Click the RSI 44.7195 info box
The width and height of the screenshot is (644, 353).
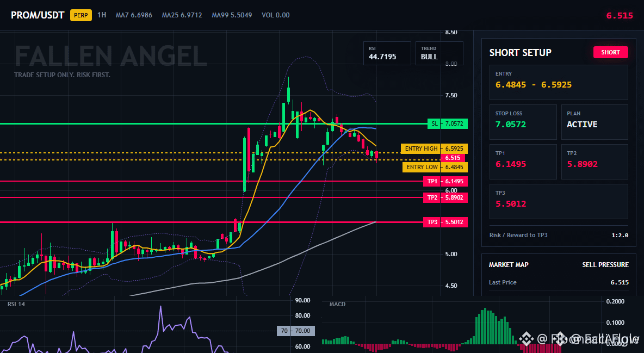(x=387, y=53)
